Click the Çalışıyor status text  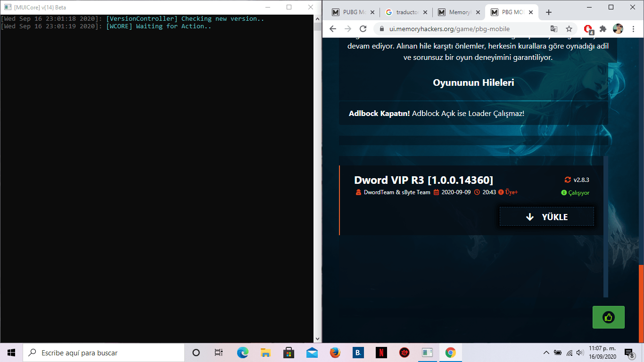(578, 193)
